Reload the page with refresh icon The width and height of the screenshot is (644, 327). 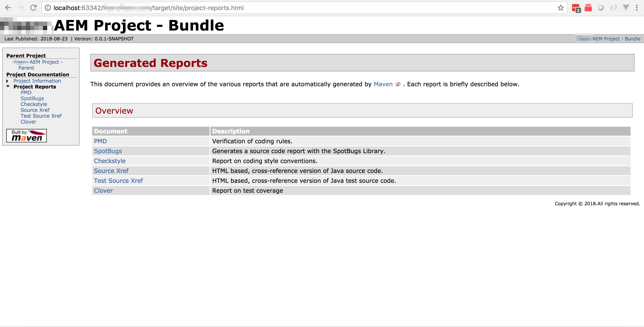(33, 8)
